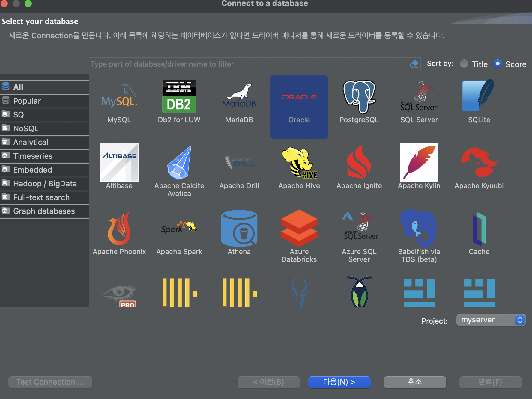Focus the database name filter field

255,64
